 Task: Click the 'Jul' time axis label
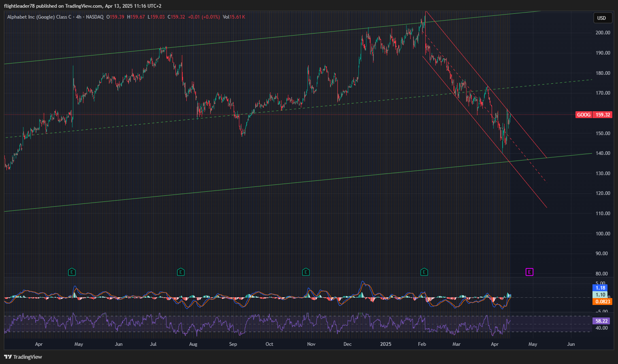pyautogui.click(x=153, y=345)
